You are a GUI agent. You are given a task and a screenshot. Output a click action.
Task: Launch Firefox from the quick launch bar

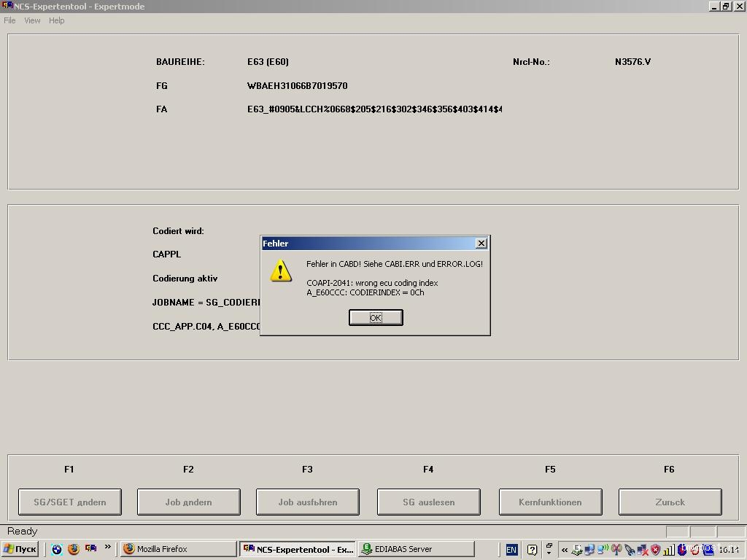[74, 549]
